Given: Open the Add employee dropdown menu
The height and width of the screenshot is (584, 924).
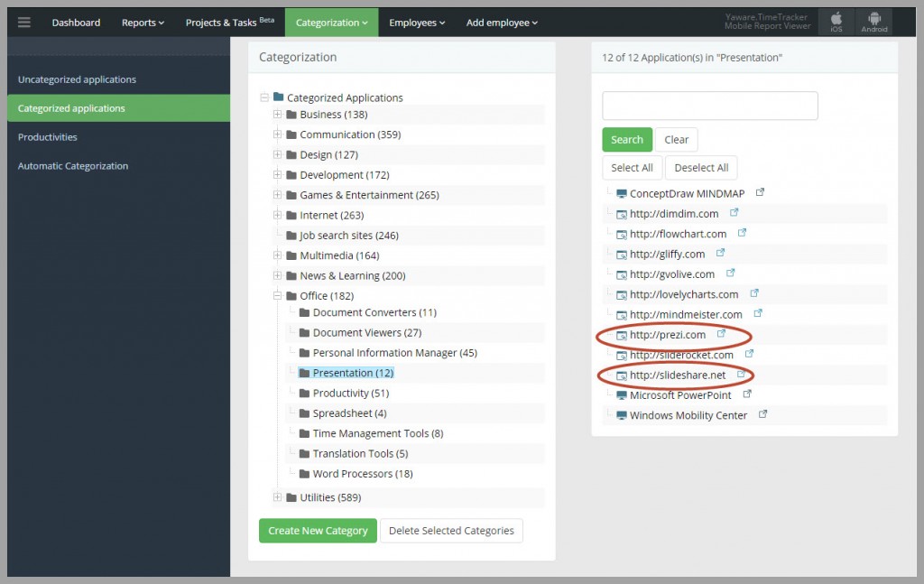Looking at the screenshot, I should pyautogui.click(x=502, y=23).
